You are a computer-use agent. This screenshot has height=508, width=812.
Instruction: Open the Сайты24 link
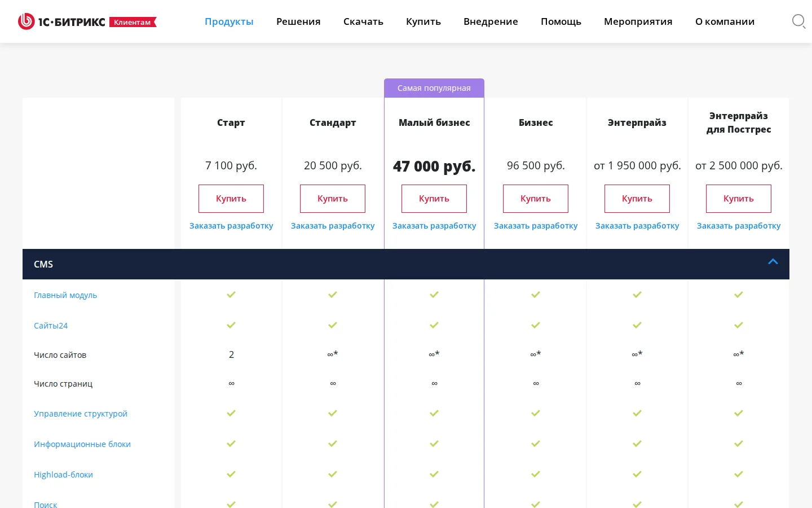pyautogui.click(x=51, y=326)
